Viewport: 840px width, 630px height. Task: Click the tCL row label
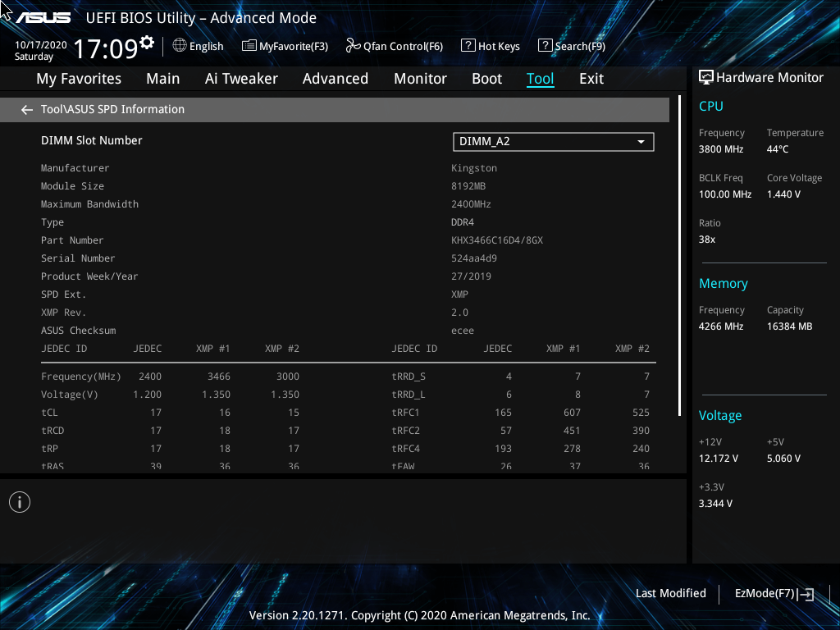(x=49, y=413)
